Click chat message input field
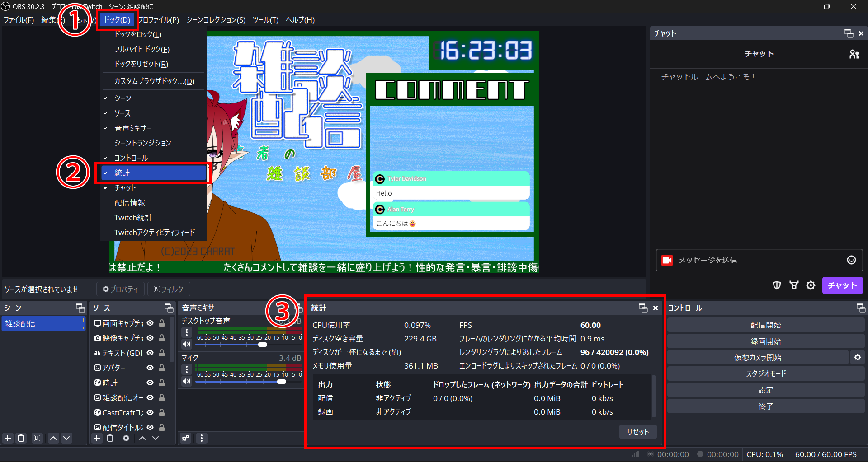The width and height of the screenshot is (868, 462). point(759,260)
